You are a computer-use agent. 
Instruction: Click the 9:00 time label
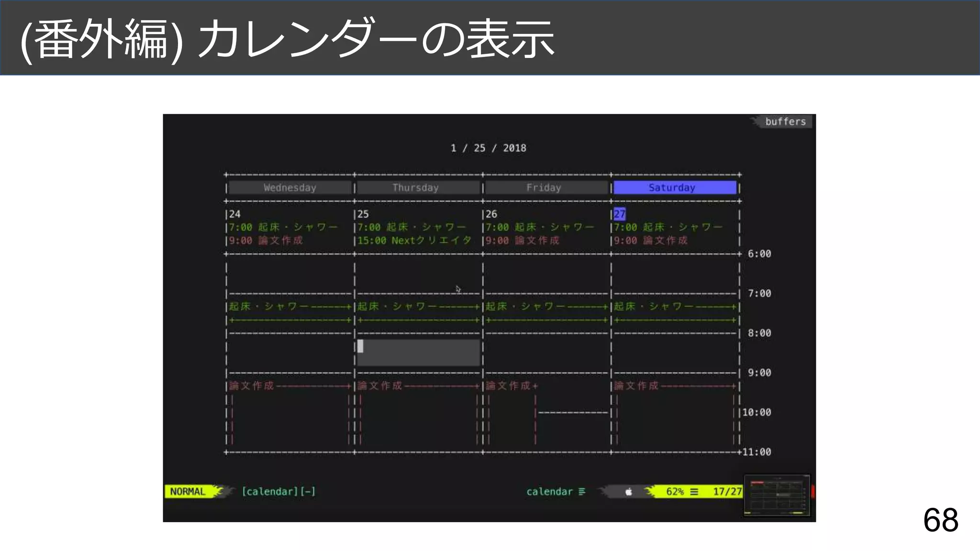759,373
